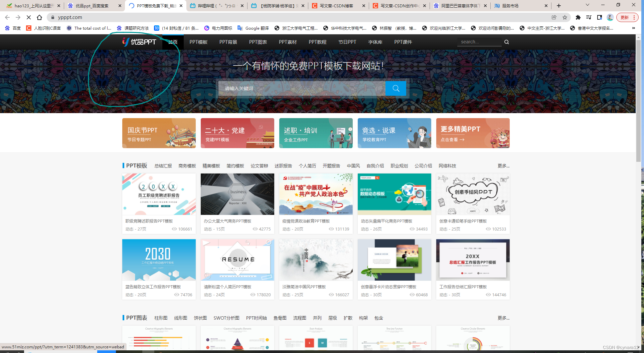Select the 鱼骨图 chart category
The image size is (644, 353).
pyautogui.click(x=280, y=318)
